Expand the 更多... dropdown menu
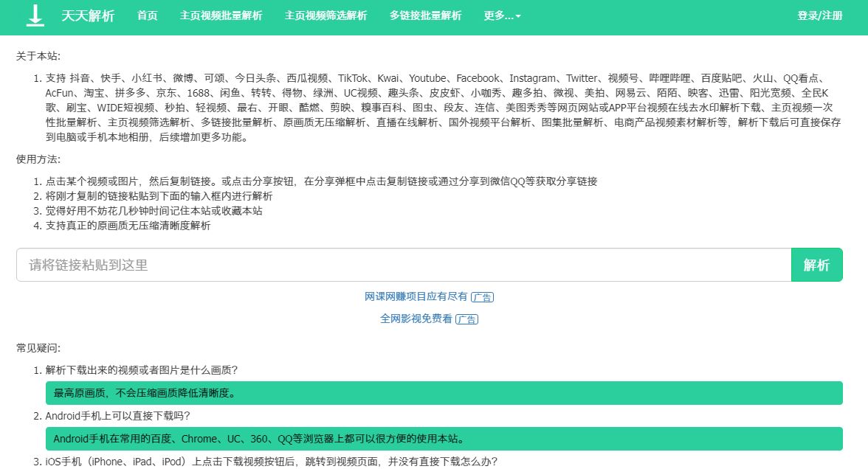 pyautogui.click(x=502, y=15)
